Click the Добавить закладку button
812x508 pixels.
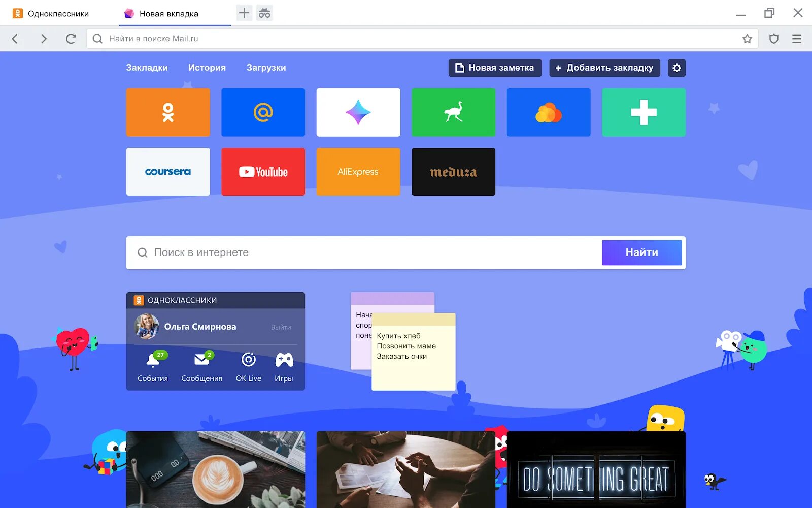coord(604,68)
